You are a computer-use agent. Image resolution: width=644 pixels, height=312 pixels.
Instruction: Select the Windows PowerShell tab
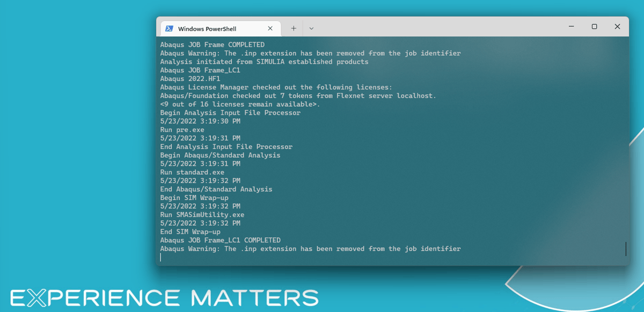click(219, 28)
